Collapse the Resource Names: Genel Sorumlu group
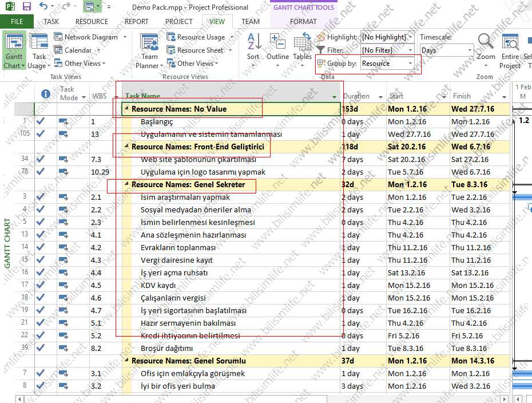Viewport: 532px width, 403px height. [126, 360]
